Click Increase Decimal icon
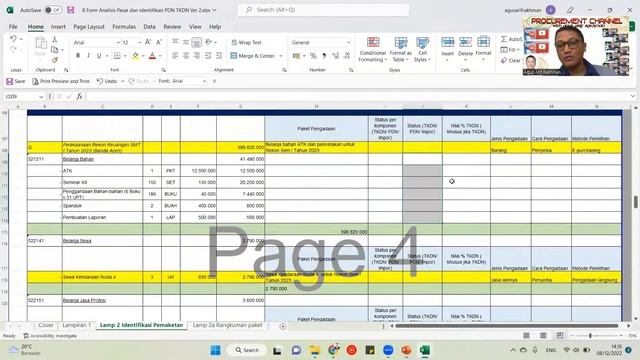Viewport: 640px width, 360px height. [x=336, y=56]
